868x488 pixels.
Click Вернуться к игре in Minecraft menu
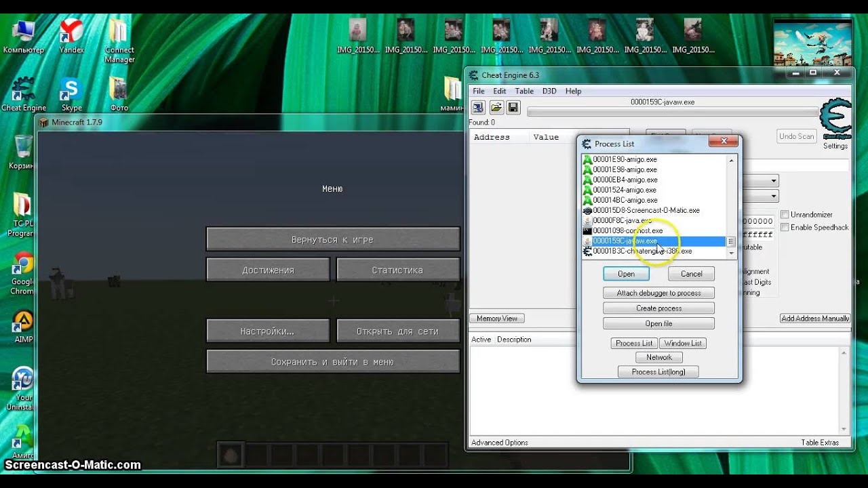click(332, 239)
